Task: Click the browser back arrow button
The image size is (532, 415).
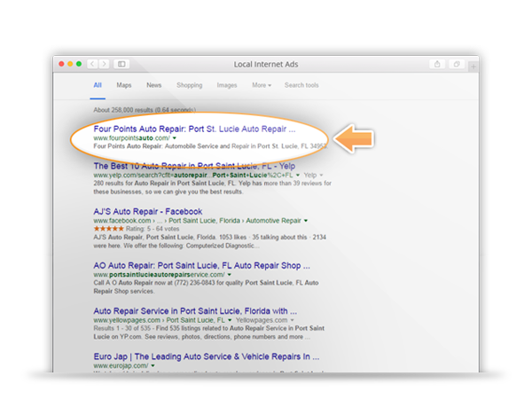Action: (x=93, y=64)
